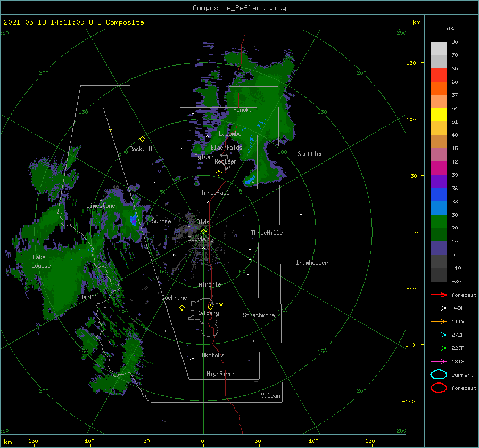The height and width of the screenshot is (448, 479).
Task: Click the blue storm cell east of Limestone
Action: tap(134, 220)
